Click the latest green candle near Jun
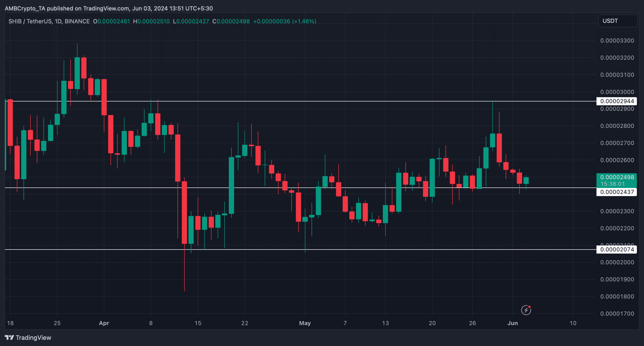 point(526,181)
